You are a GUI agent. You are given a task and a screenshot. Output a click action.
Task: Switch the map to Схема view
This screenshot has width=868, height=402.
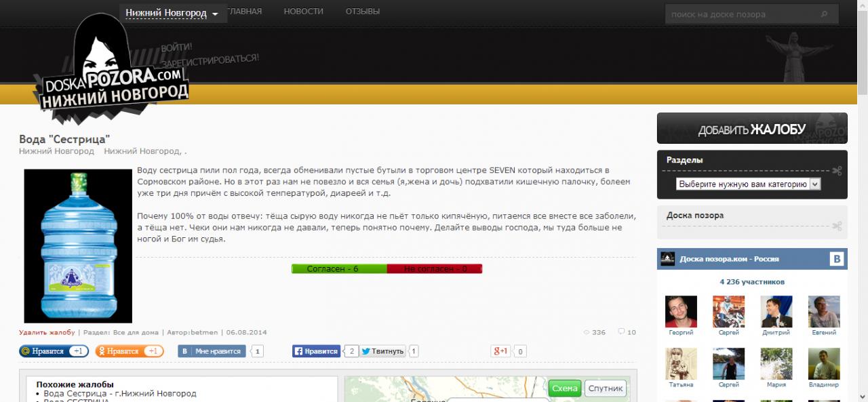[x=565, y=388]
